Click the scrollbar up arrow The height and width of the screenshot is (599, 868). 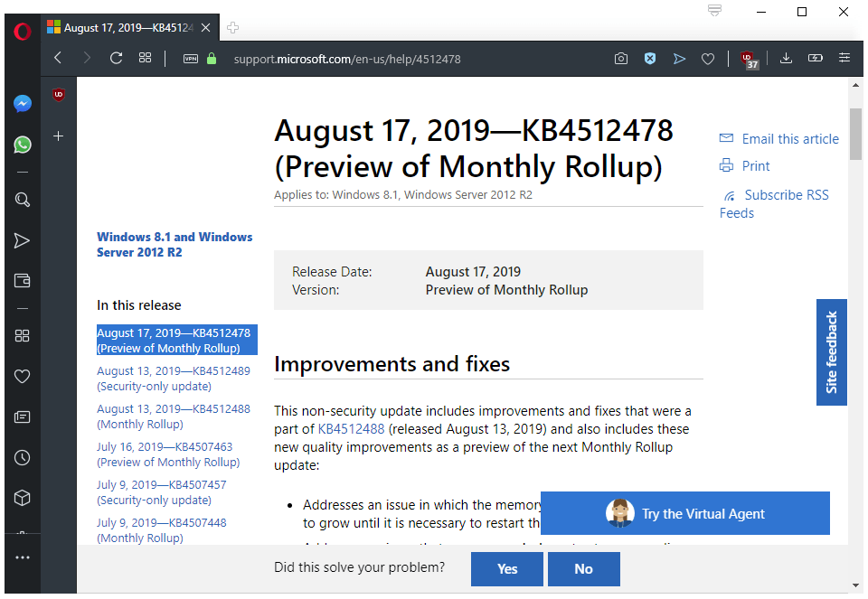coord(855,85)
